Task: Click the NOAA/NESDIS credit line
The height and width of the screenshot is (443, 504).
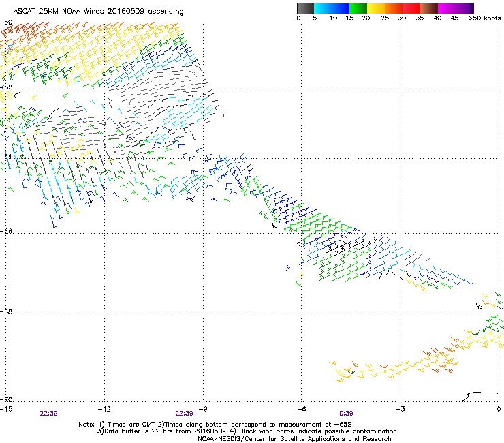Action: [x=294, y=439]
